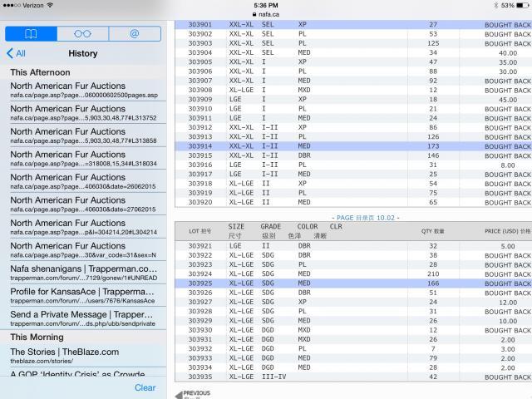This screenshot has width=532, height=399.
Task: Click the 45.00 price for lot 303909
Action: [x=508, y=100]
